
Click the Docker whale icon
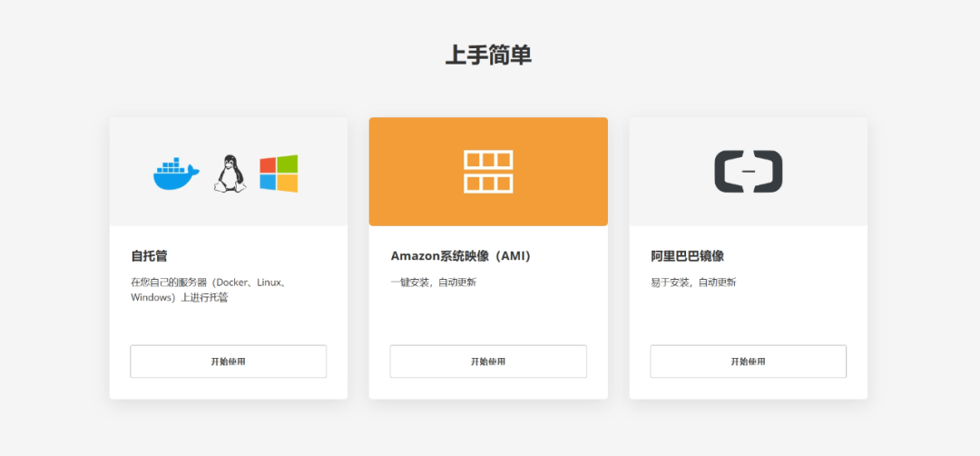[x=176, y=173]
